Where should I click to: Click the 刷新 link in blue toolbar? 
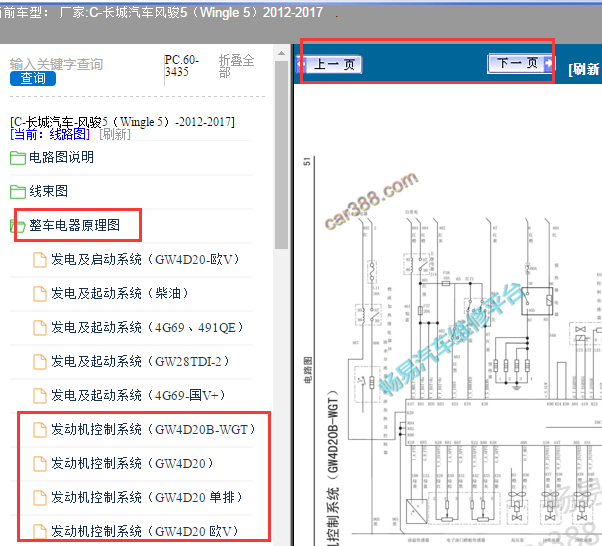tap(584, 69)
